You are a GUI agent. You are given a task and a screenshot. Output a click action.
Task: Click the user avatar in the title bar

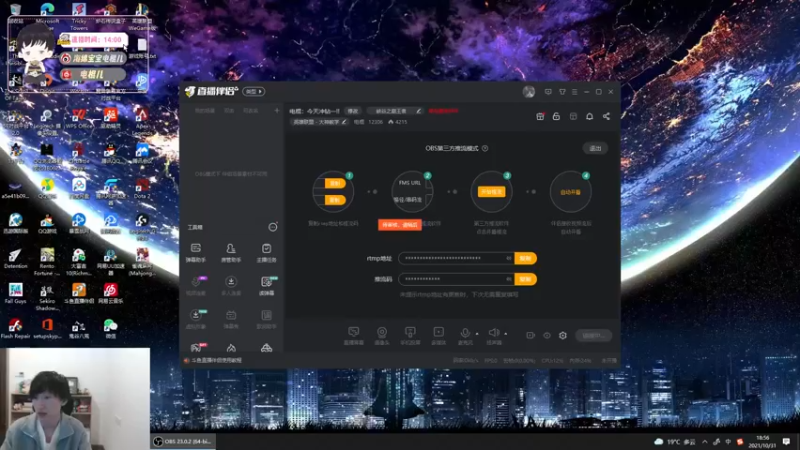click(x=529, y=91)
